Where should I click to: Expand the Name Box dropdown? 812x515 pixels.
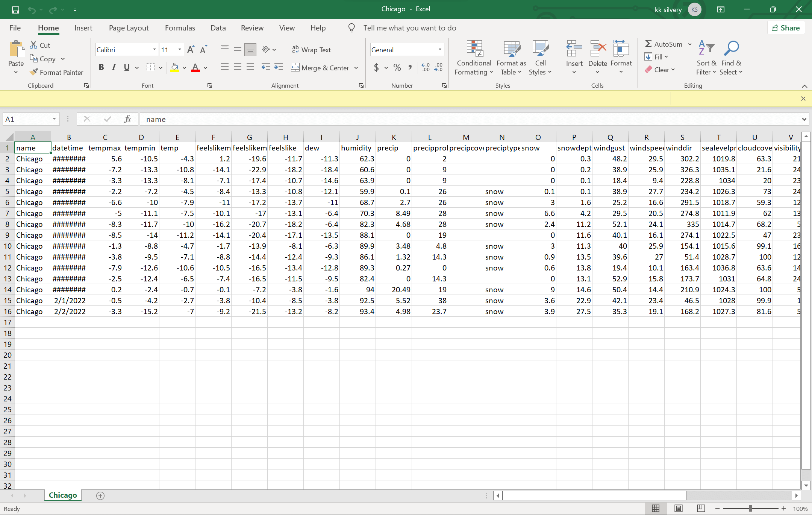(54, 119)
